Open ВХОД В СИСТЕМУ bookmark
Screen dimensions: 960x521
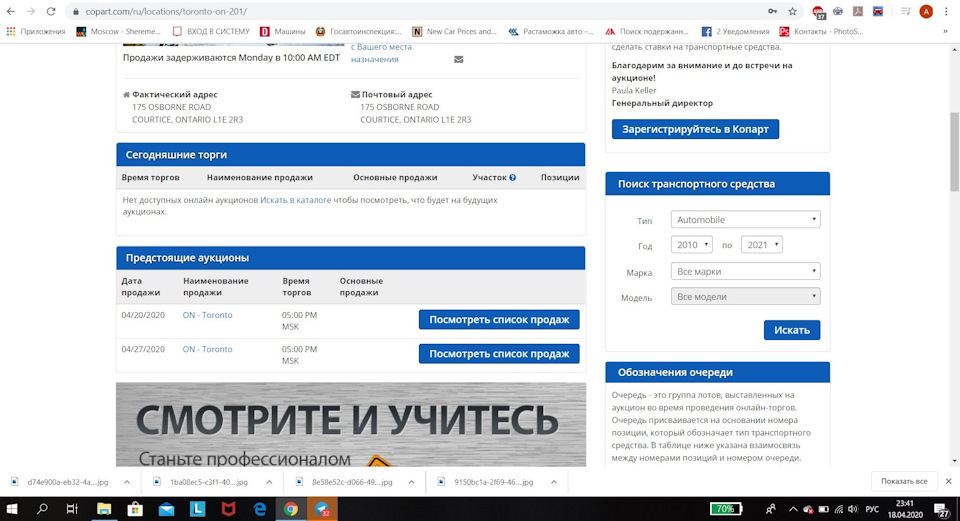(211, 31)
